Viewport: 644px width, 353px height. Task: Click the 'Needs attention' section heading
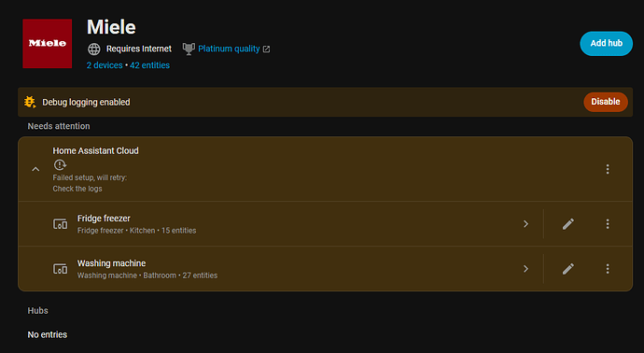pyautogui.click(x=59, y=126)
